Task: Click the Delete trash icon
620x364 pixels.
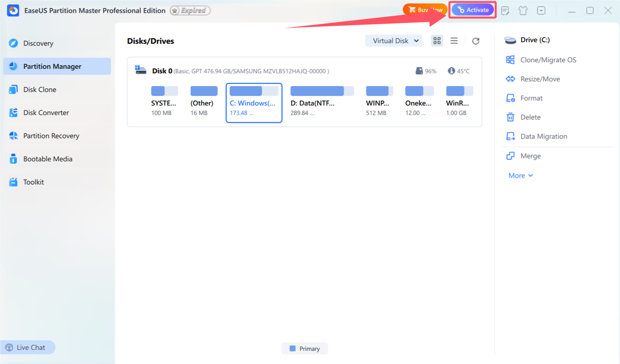Action: (510, 117)
